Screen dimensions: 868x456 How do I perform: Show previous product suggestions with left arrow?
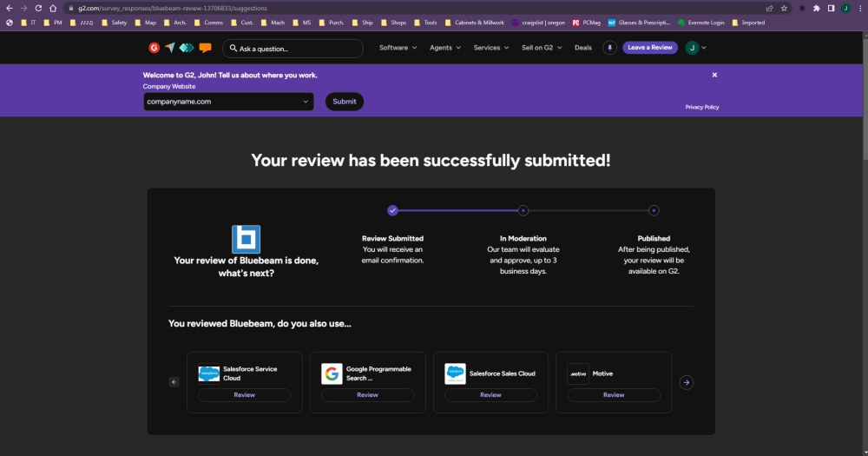click(x=174, y=382)
